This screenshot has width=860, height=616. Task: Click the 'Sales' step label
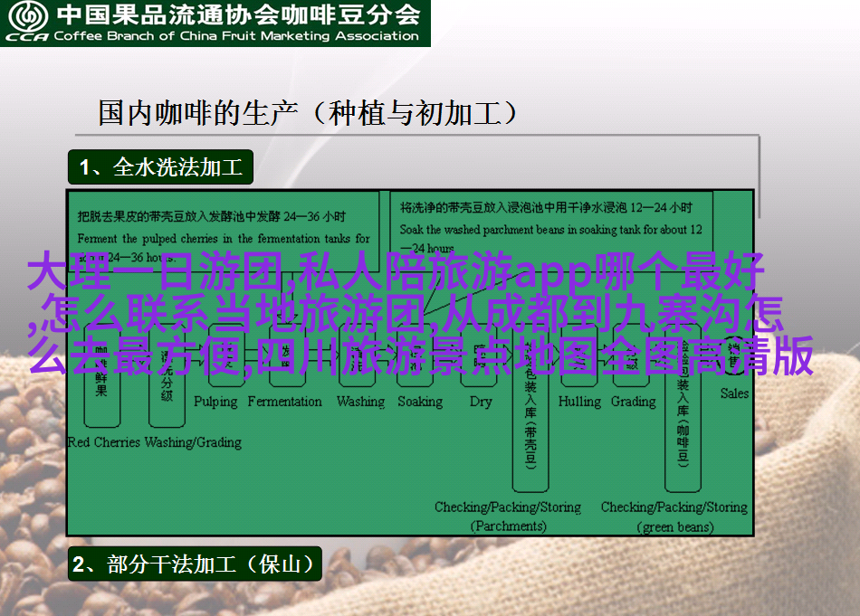734,393
